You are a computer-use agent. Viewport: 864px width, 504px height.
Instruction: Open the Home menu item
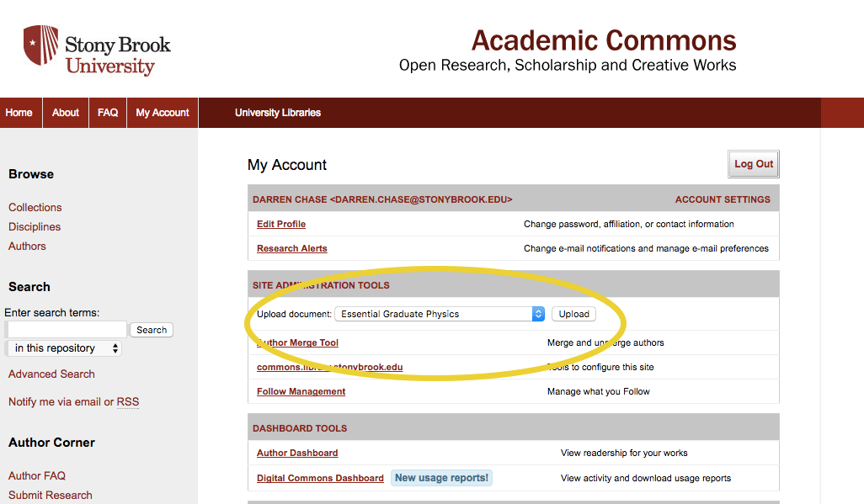(x=19, y=113)
